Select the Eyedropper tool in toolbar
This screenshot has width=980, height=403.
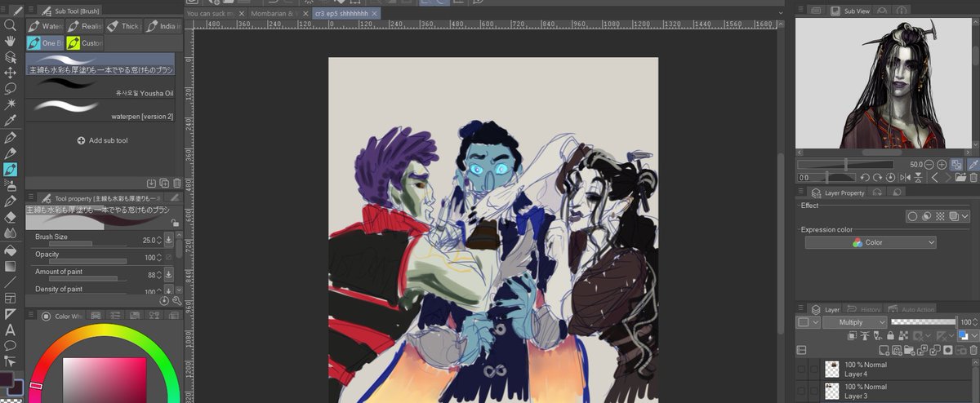(11, 121)
